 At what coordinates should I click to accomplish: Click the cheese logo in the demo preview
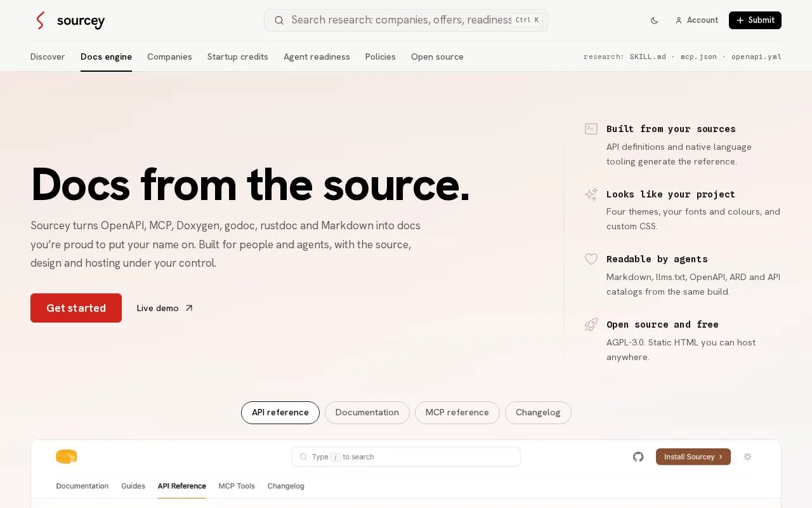click(67, 457)
